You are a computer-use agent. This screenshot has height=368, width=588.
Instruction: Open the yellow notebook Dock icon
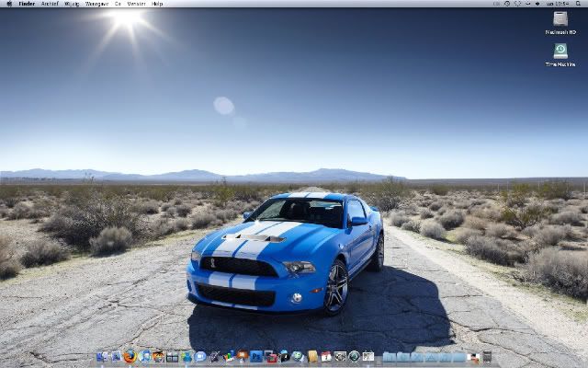[312, 356]
